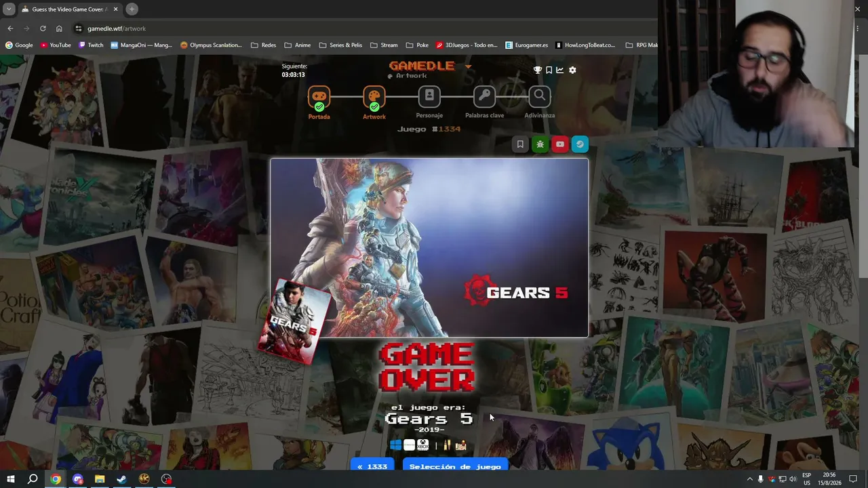Click the browser back arrow
Image resolution: width=868 pixels, height=488 pixels.
coord(10,28)
